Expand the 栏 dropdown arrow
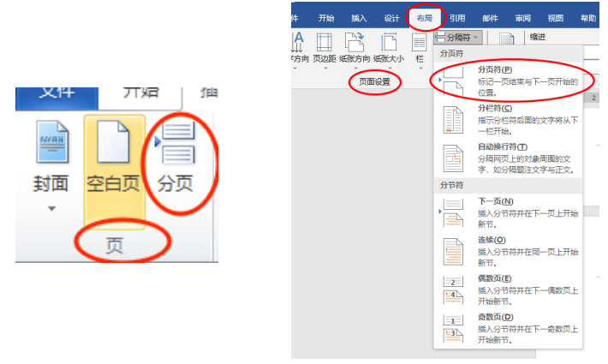The height and width of the screenshot is (364, 608). (420, 69)
